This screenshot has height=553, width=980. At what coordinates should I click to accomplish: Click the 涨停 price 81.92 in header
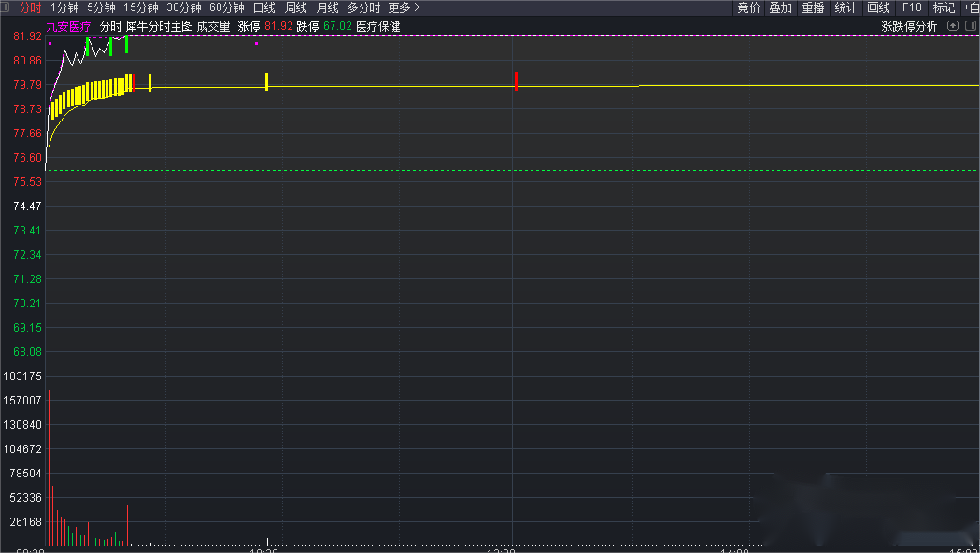point(278,26)
